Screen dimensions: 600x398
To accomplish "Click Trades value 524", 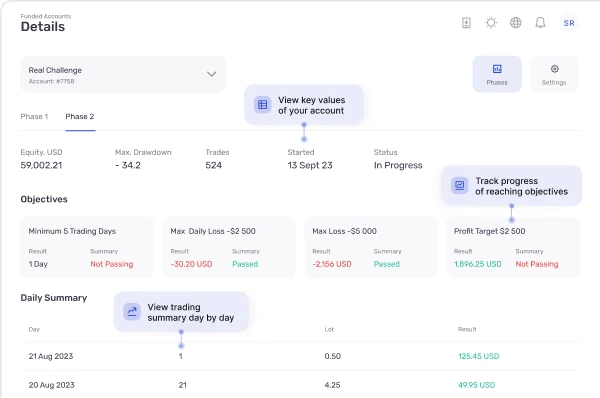I will tap(214, 165).
